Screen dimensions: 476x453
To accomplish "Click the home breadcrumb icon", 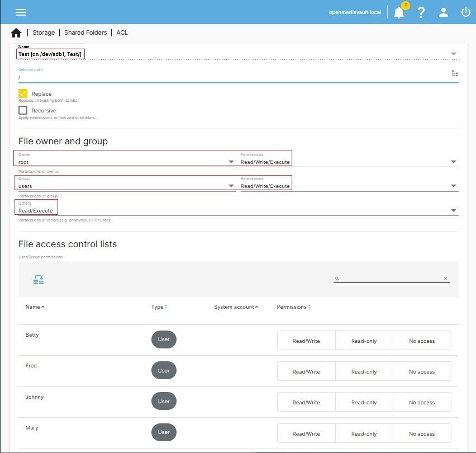I will coord(16,32).
